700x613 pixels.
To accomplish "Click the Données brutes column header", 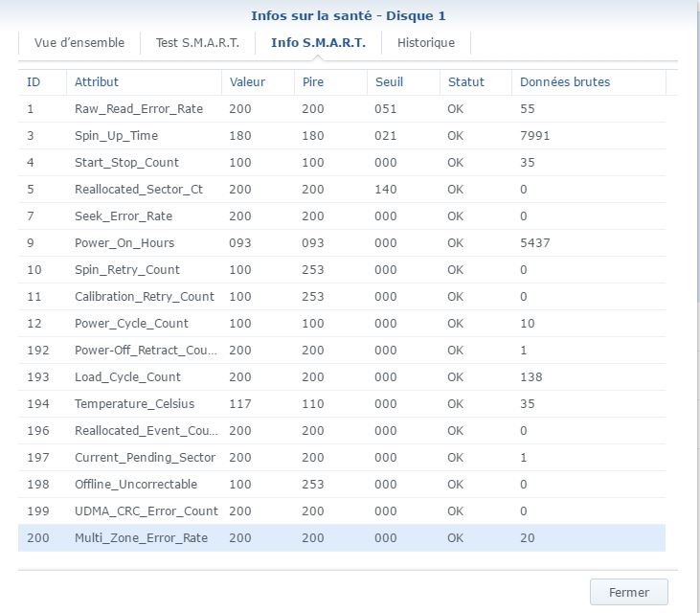I will [x=588, y=82].
